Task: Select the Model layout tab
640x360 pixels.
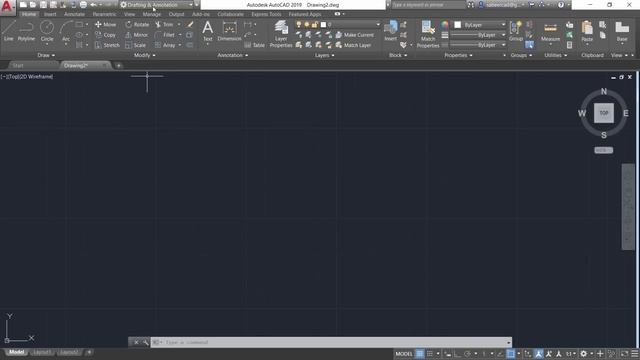Action: pyautogui.click(x=16, y=352)
